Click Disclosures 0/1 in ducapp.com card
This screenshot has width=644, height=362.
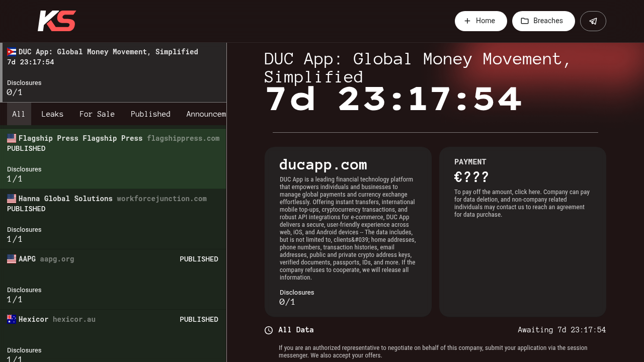pos(297,297)
